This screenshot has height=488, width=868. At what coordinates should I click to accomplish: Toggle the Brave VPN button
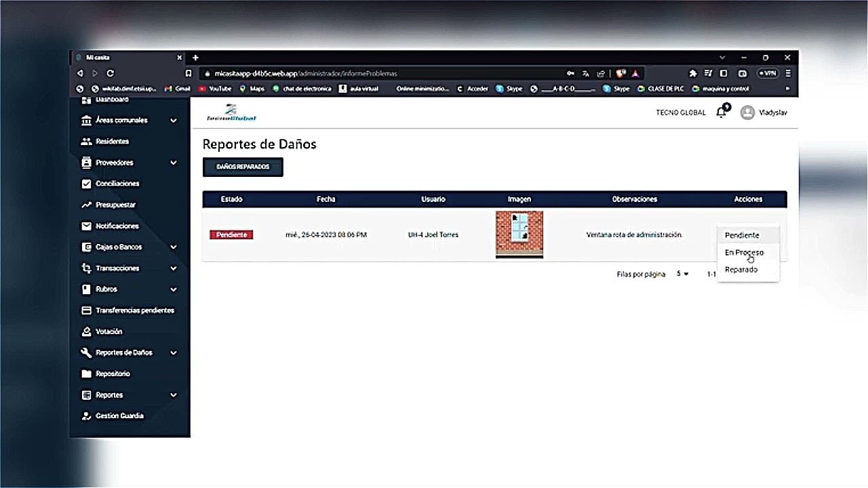click(x=768, y=73)
